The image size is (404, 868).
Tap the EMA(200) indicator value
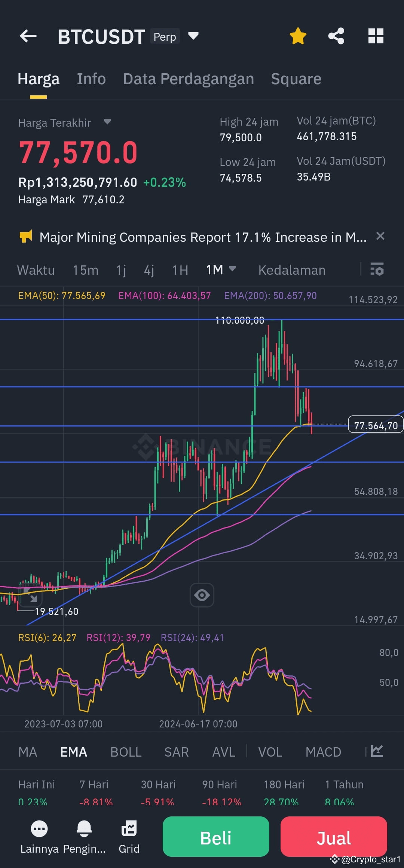coord(270,296)
